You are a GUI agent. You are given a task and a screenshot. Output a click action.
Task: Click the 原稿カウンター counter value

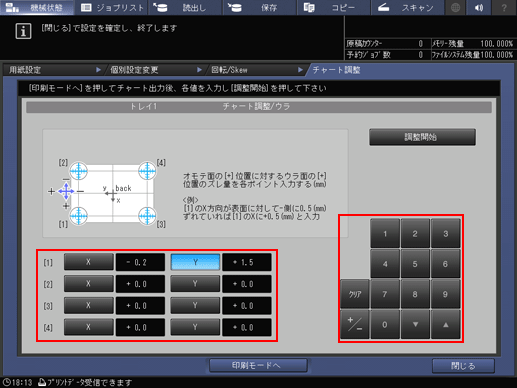420,44
